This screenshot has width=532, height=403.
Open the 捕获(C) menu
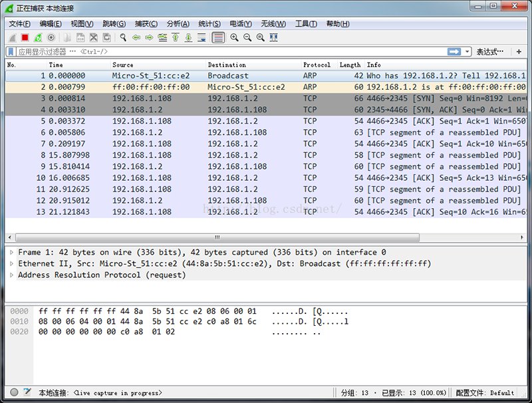[146, 24]
